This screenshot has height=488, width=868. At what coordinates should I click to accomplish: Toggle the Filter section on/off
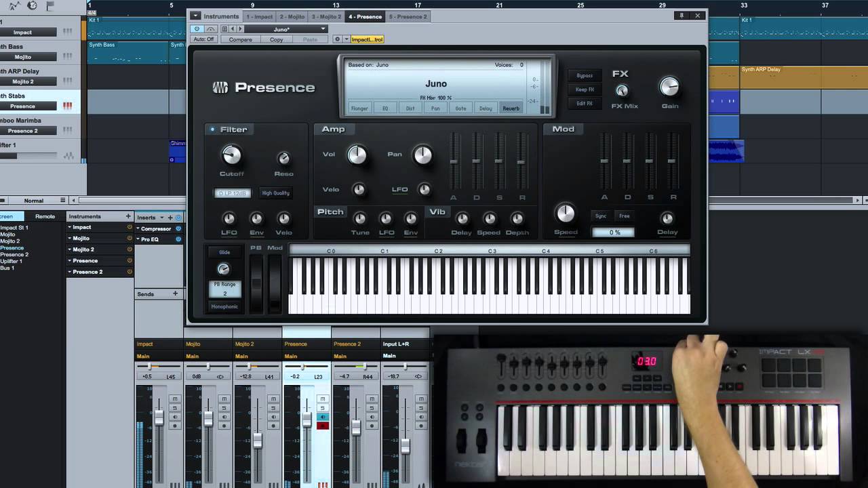tap(212, 129)
